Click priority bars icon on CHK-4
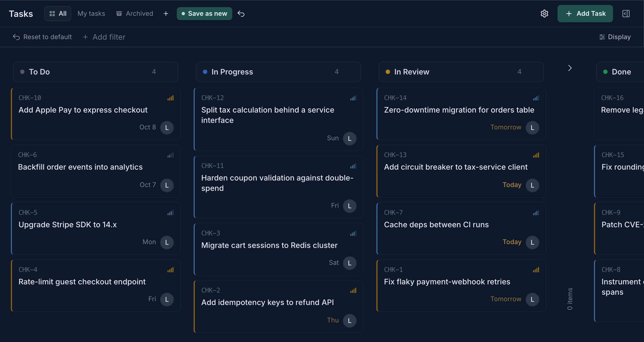The width and height of the screenshot is (644, 342). coord(171,270)
